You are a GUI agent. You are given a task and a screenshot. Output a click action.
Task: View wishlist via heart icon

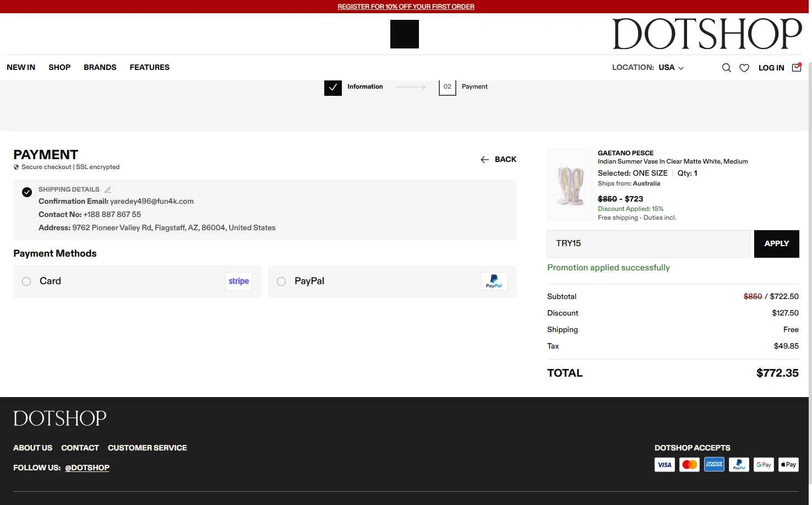tap(744, 68)
